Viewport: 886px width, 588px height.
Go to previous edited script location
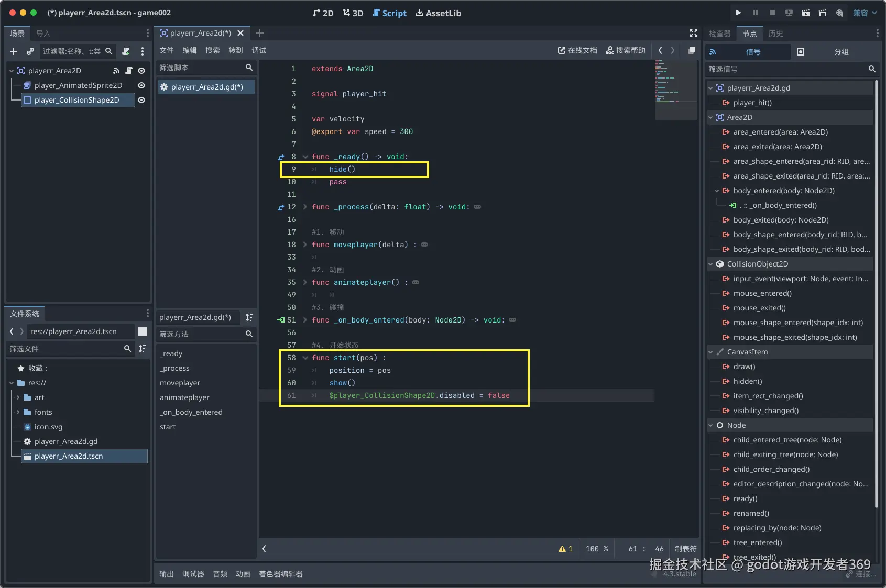[x=660, y=50]
